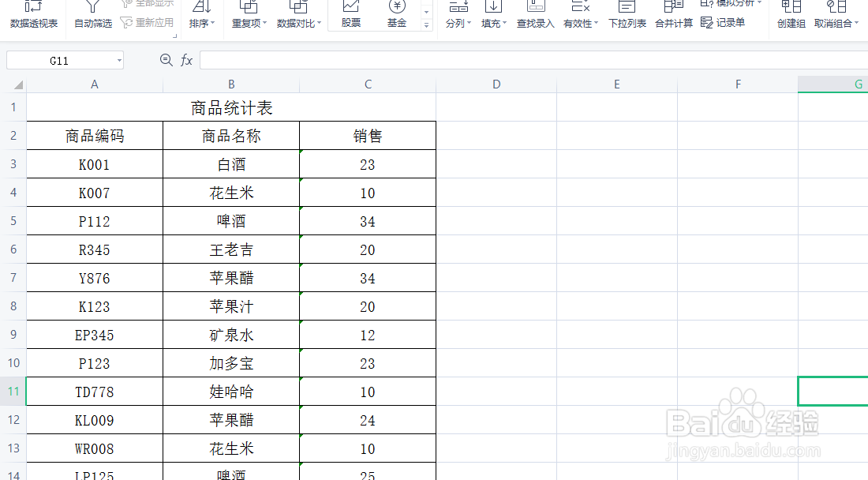
Task: Click the fx insert function icon
Action: (186, 59)
